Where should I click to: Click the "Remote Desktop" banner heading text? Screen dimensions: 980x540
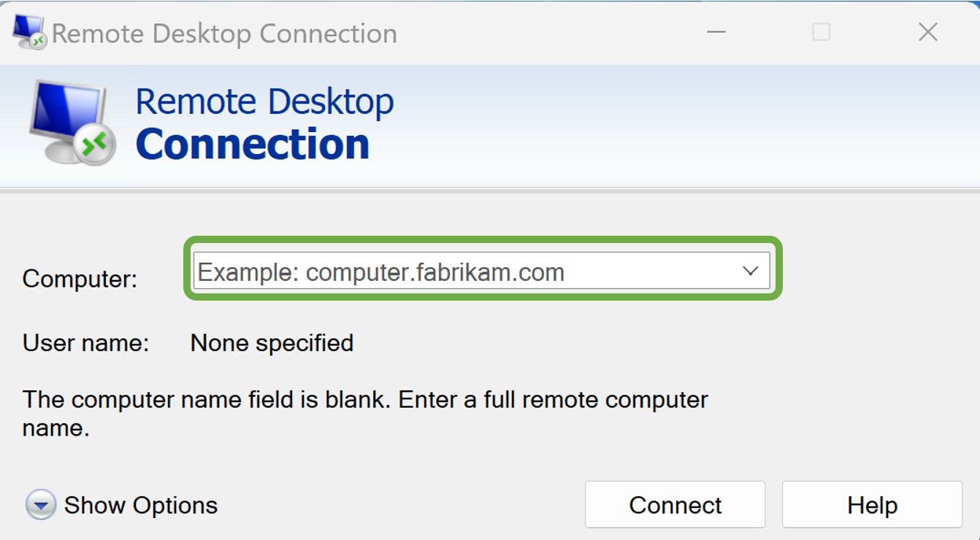(264, 101)
